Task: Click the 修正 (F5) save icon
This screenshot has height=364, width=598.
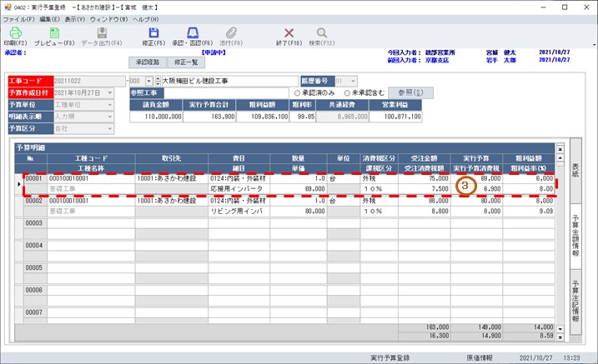Action: pos(153,33)
